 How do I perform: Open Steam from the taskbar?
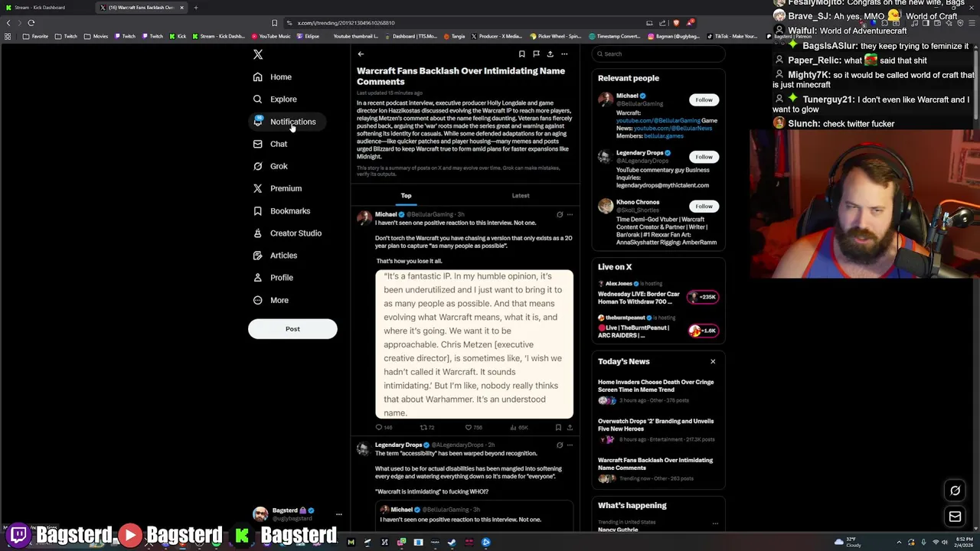[452, 543]
